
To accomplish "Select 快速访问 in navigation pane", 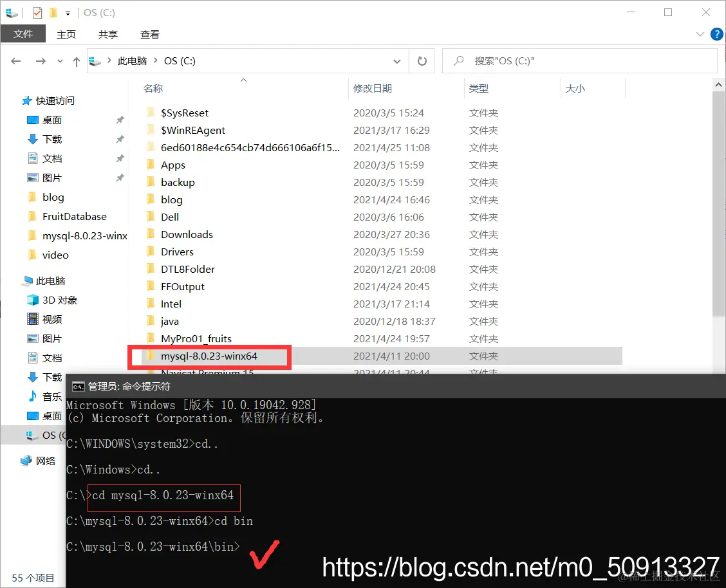I will pos(55,101).
